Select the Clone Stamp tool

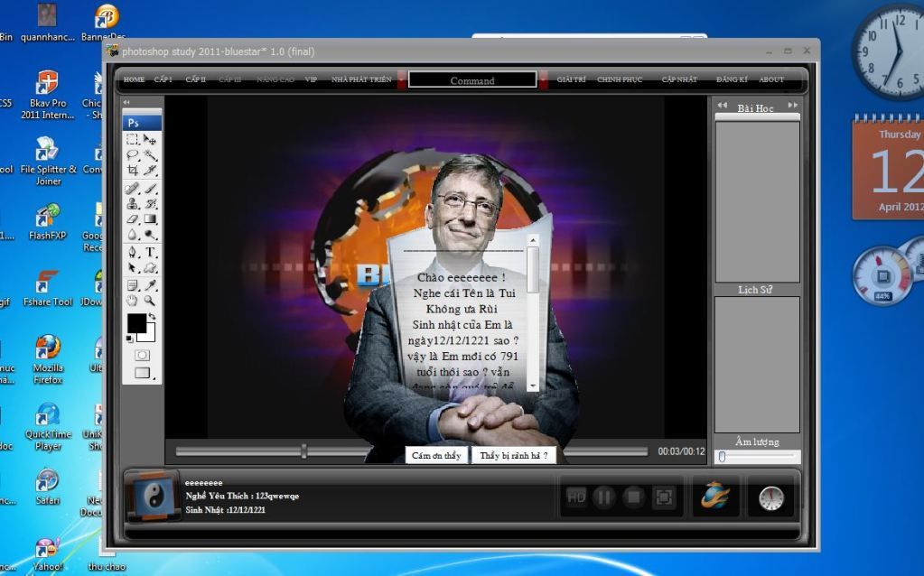pyautogui.click(x=133, y=204)
